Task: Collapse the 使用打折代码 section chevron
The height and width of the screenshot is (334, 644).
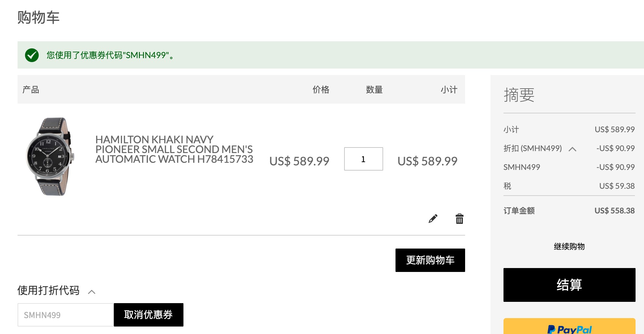Action: (x=92, y=292)
